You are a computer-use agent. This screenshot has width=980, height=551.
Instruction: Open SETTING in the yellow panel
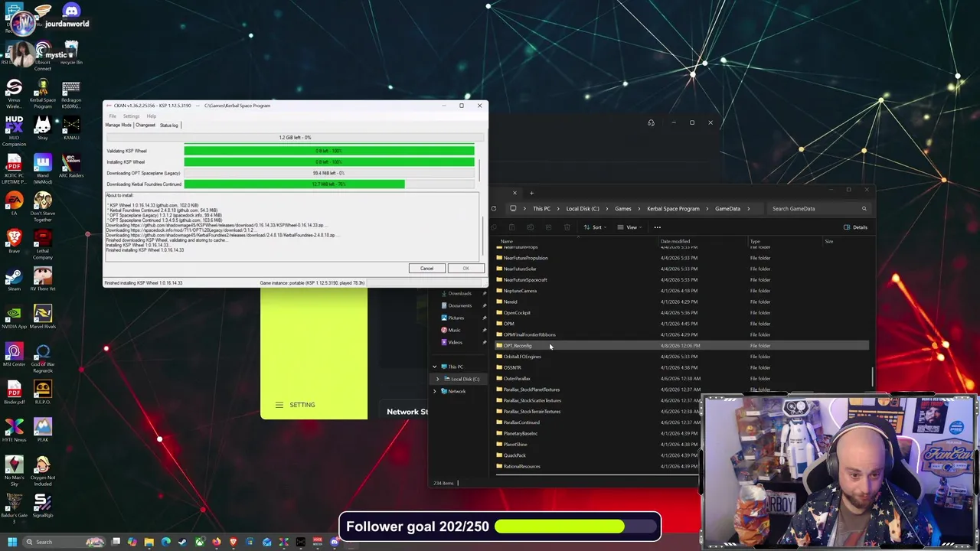[296, 405]
